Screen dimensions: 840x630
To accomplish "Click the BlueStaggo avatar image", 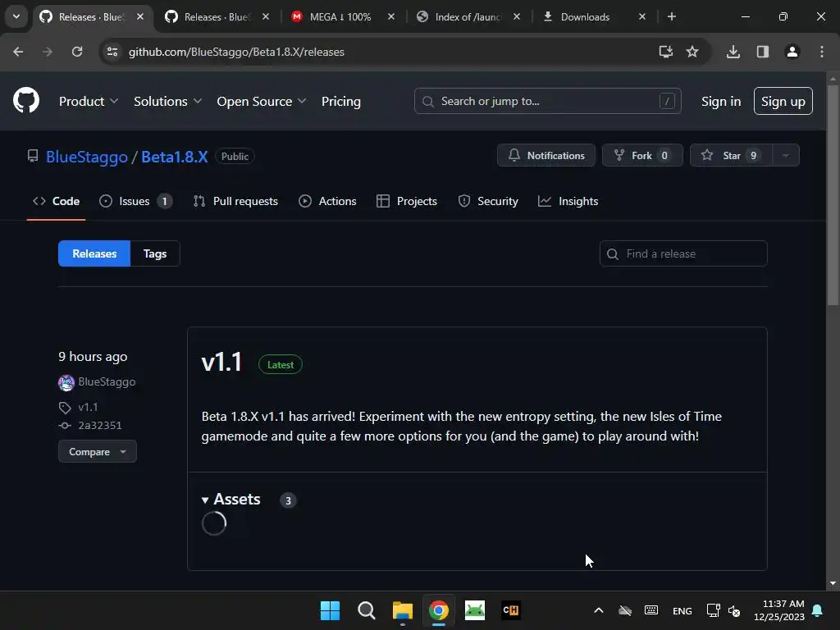I will [66, 382].
